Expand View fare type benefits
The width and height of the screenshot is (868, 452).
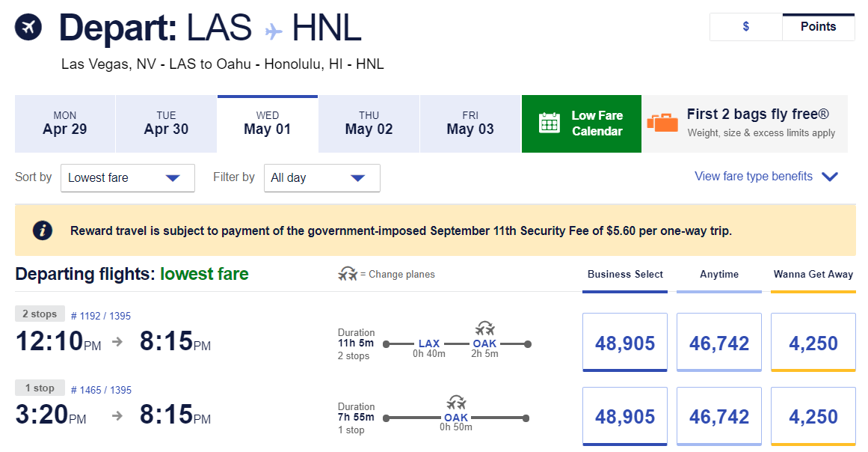pos(766,177)
